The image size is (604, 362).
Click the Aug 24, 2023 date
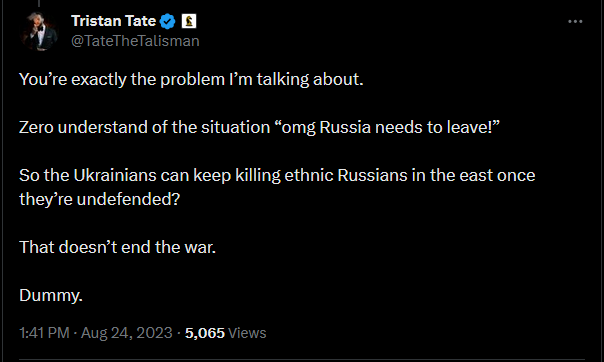(x=126, y=333)
